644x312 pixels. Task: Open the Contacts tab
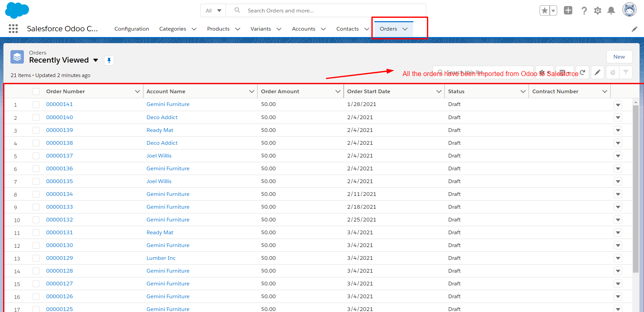point(347,29)
